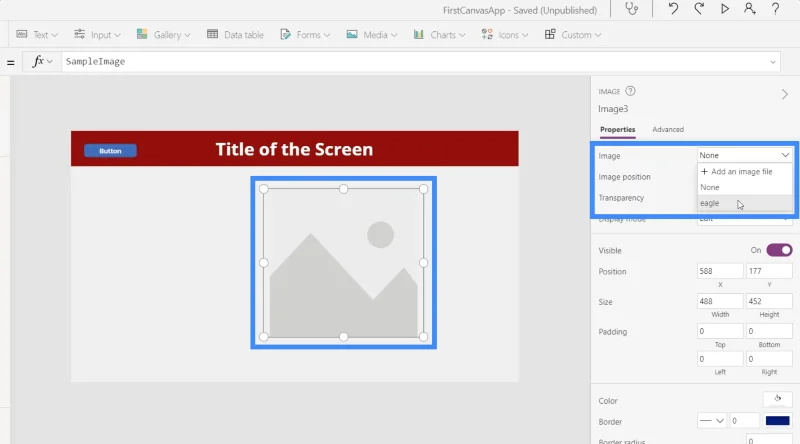Image resolution: width=800 pixels, height=444 pixels.
Task: Open the Custom dropdown arrow
Action: (x=598, y=35)
